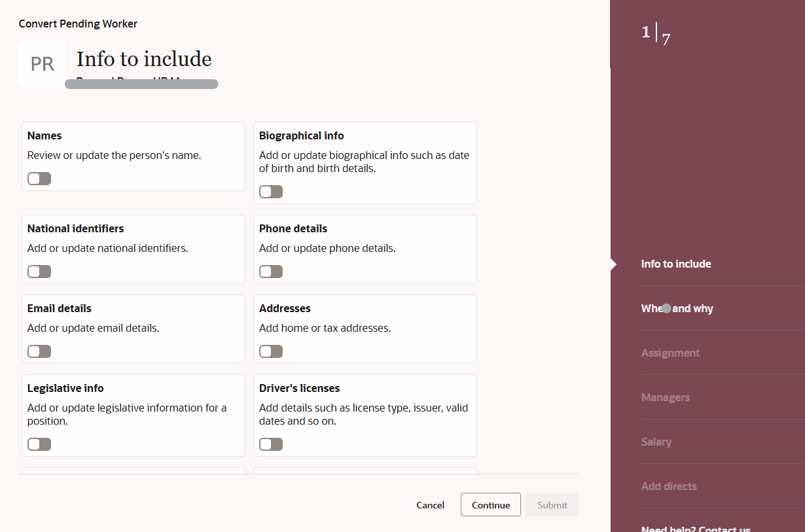Enable the Phone details toggle
The image size is (805, 532).
(271, 272)
